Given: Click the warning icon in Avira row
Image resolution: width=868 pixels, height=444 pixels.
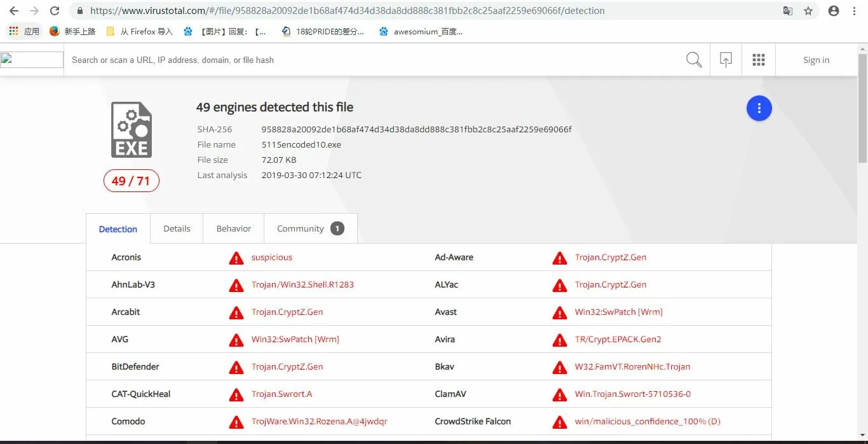Looking at the screenshot, I should tap(560, 340).
